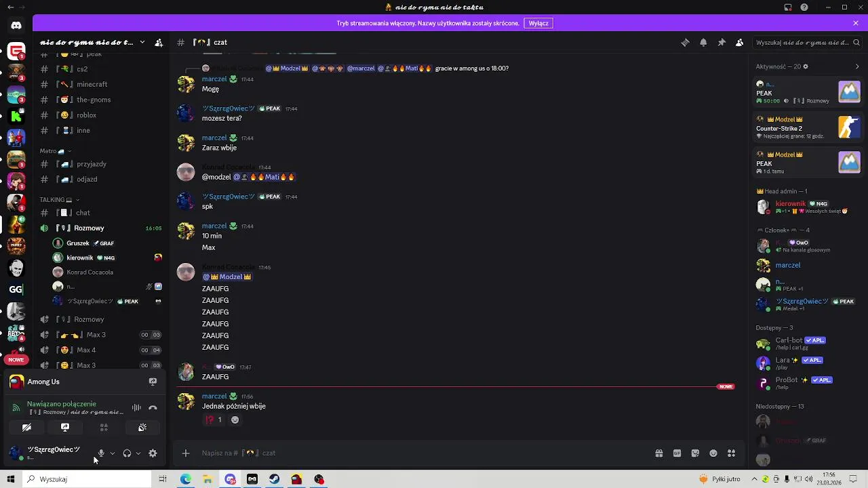Expand the Aktywność panel chevron

[x=857, y=66]
